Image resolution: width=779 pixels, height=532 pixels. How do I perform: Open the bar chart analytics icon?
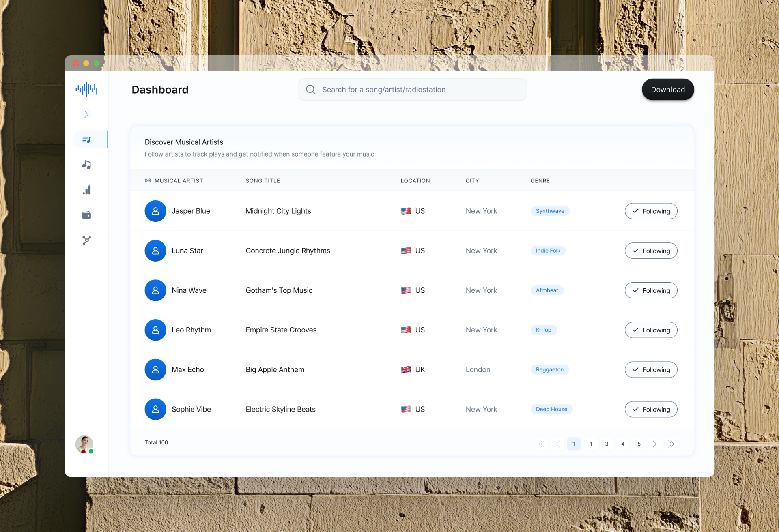click(x=86, y=190)
